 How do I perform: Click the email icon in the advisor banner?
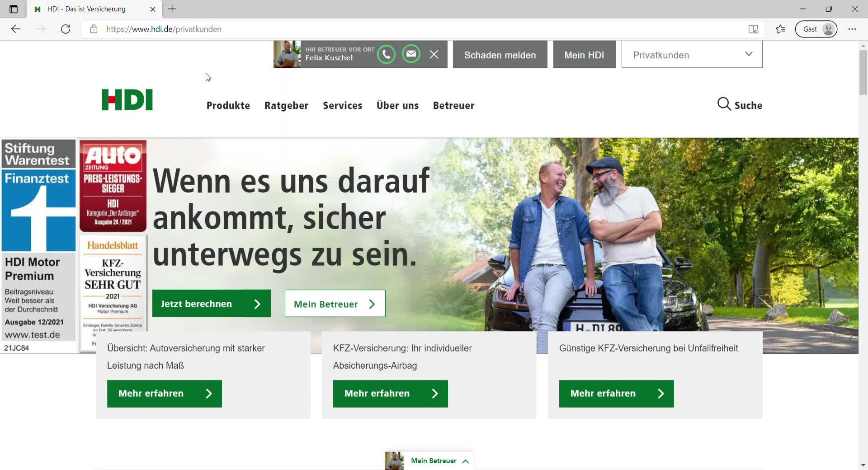411,54
